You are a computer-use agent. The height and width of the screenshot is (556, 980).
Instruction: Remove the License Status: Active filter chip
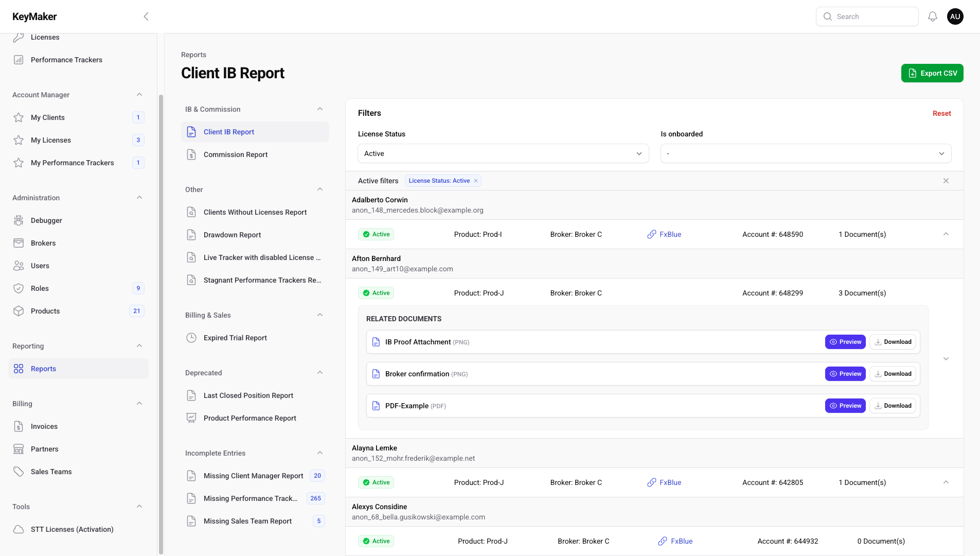pos(476,181)
